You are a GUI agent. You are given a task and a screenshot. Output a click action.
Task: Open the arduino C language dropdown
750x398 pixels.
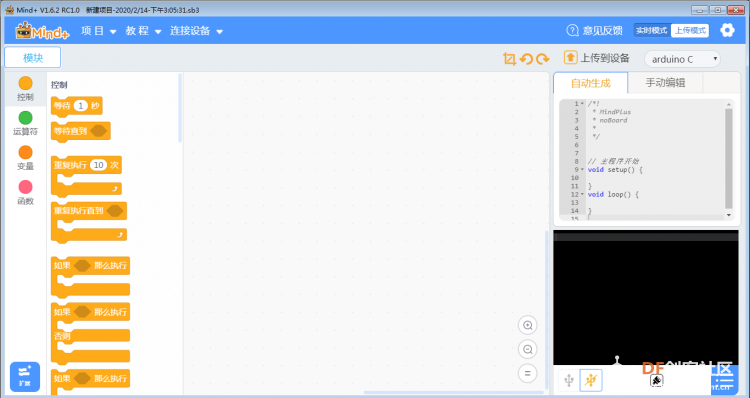point(682,59)
